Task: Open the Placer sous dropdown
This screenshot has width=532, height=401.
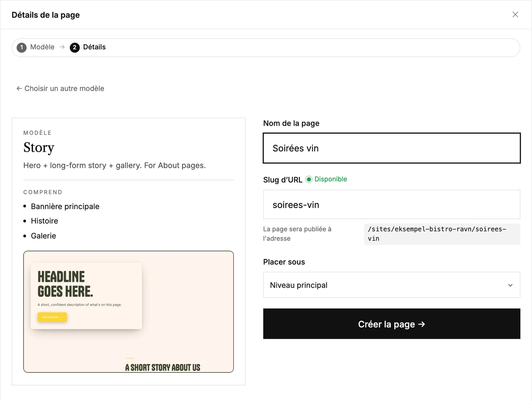Action: (392, 285)
